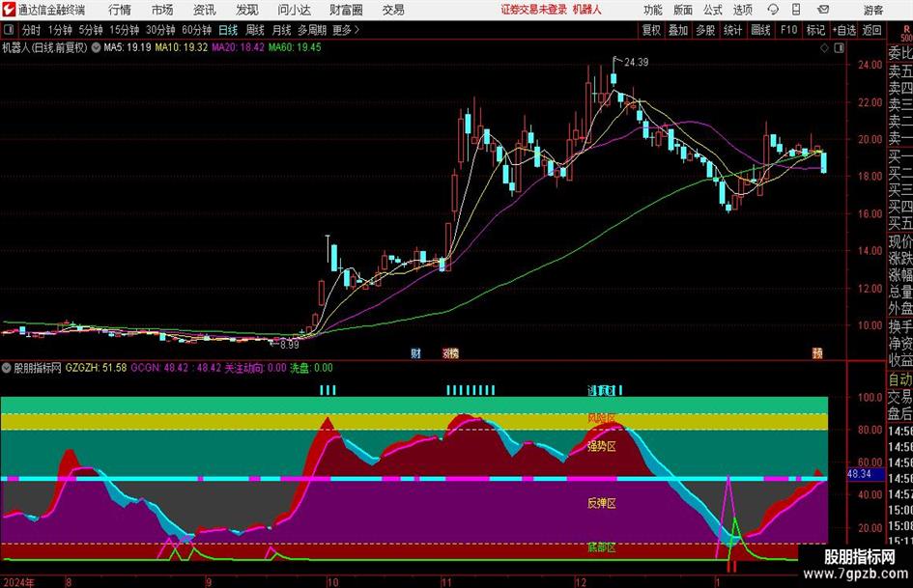Click the month 11 marker on time axis
Image resolution: width=913 pixels, height=588 pixels.
(x=446, y=581)
